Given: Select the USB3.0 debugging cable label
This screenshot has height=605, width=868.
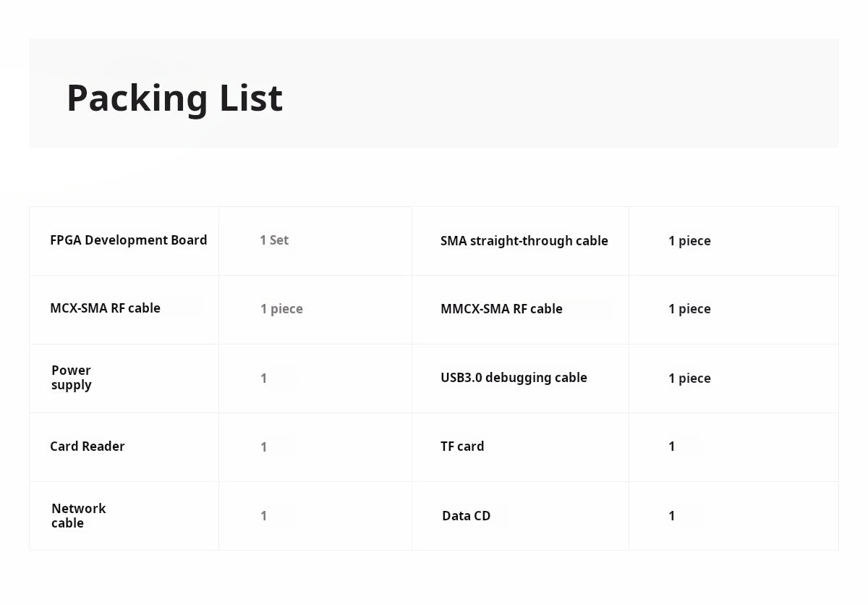Looking at the screenshot, I should click(x=514, y=378).
